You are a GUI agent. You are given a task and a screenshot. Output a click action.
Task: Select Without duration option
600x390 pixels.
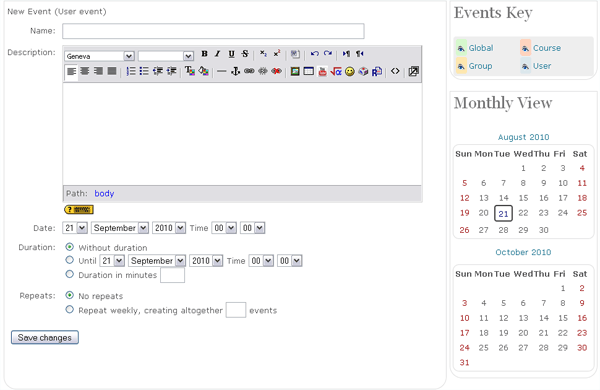coord(69,247)
